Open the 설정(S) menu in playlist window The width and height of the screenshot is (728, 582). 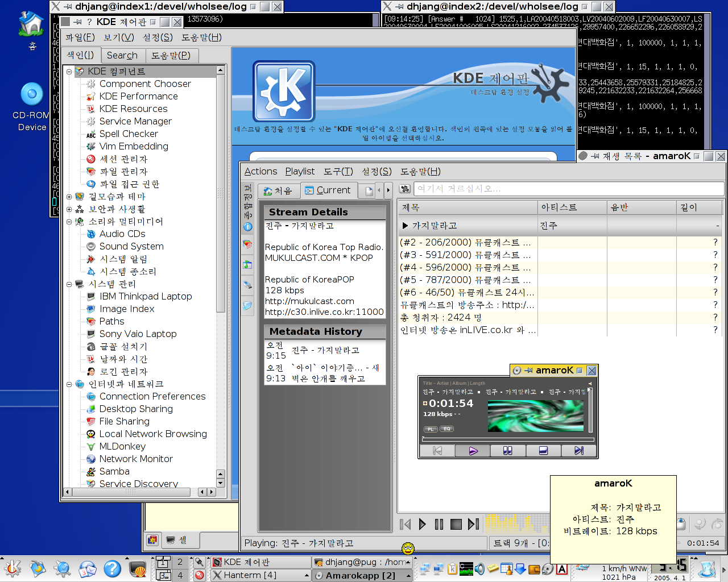(377, 171)
